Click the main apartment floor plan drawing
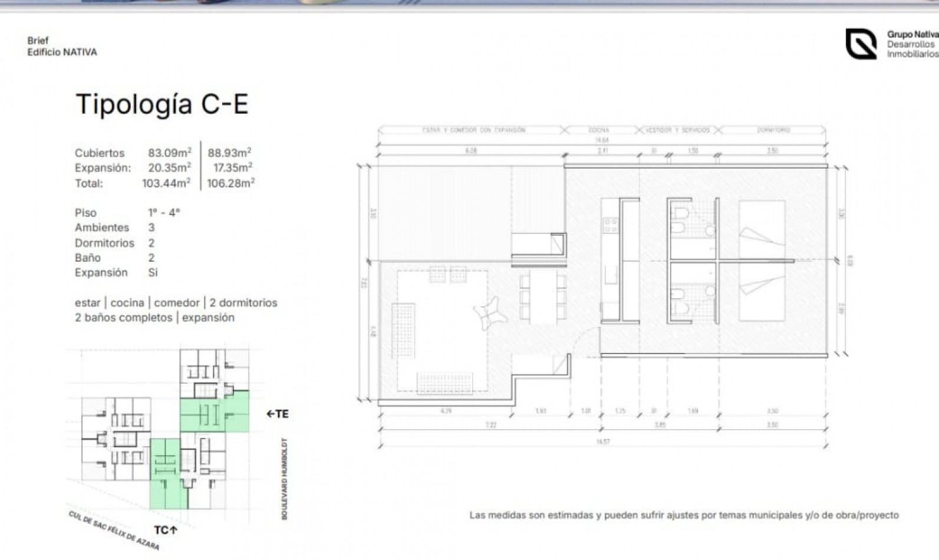Image resolution: width=939 pixels, height=560 pixels. (602, 286)
